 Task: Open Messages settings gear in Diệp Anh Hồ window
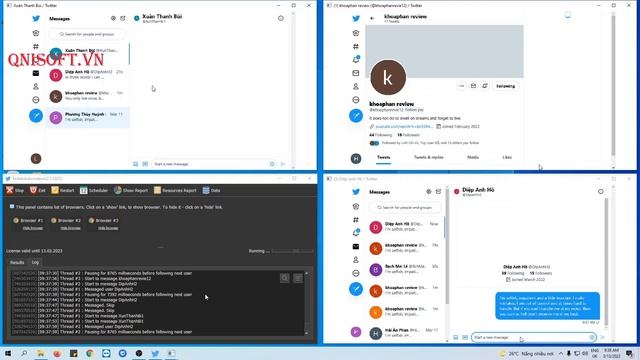429,191
